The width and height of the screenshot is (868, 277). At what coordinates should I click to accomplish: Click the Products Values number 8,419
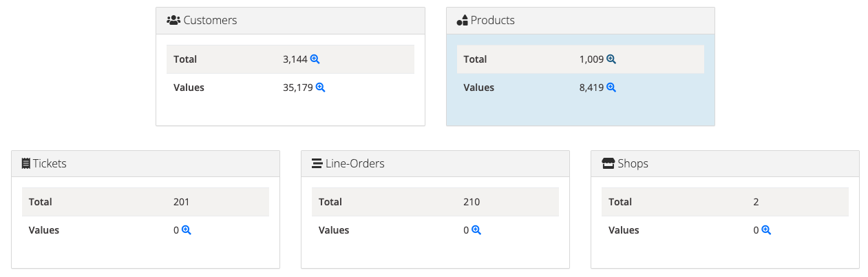click(591, 88)
